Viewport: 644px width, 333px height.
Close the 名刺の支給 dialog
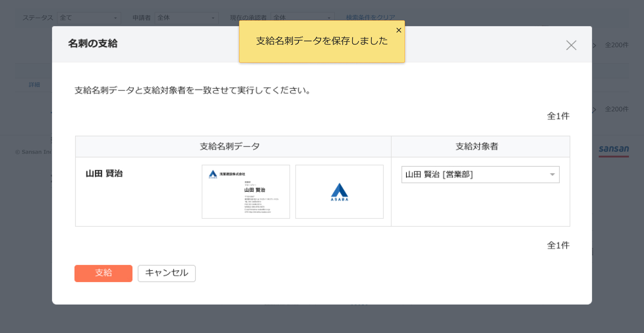pos(571,45)
